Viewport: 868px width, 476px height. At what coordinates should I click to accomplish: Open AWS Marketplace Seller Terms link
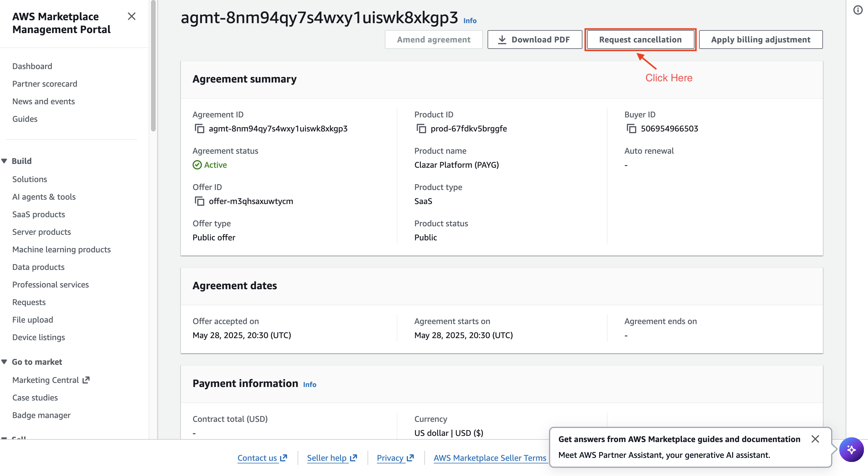point(490,458)
